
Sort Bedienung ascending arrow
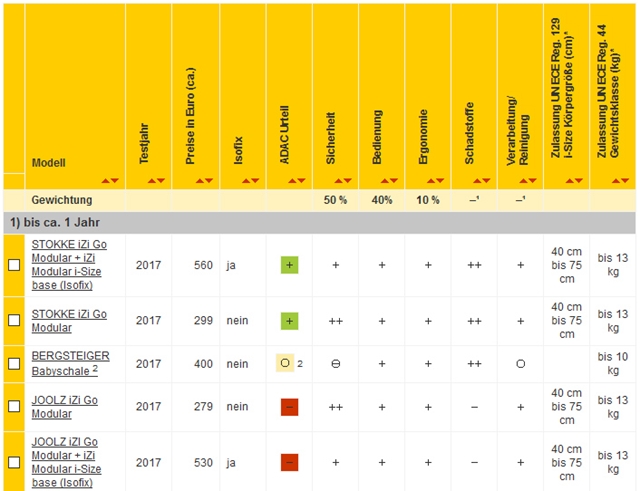point(384,180)
